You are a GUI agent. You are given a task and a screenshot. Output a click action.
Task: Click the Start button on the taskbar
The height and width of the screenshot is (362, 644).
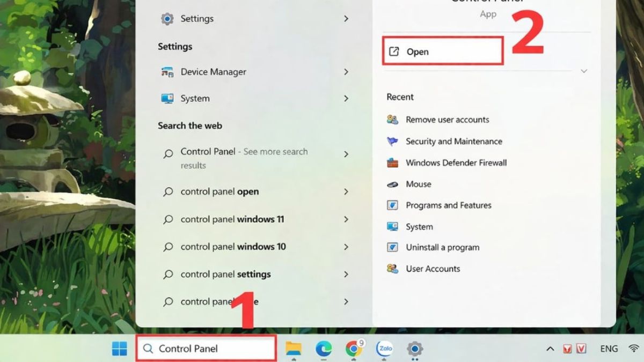(119, 349)
